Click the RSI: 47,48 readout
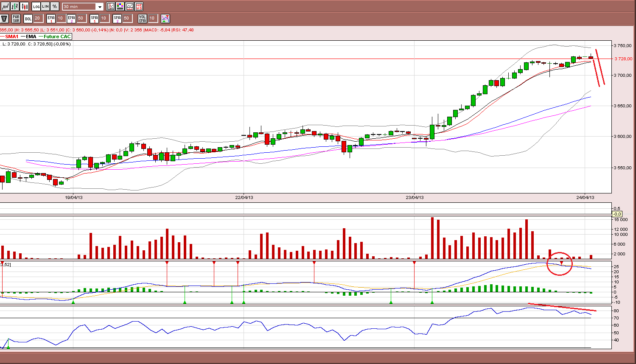Viewport: 636px width, 364px height. pyautogui.click(x=182, y=30)
